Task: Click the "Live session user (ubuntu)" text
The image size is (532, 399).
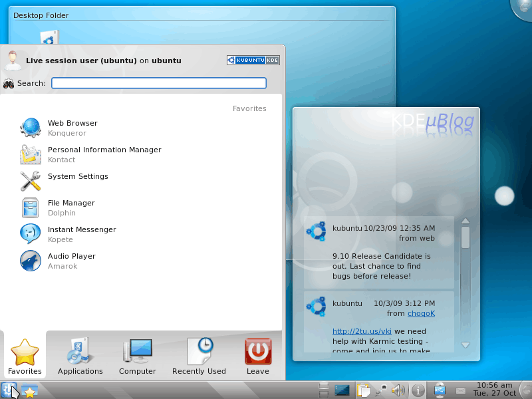Action: point(81,61)
